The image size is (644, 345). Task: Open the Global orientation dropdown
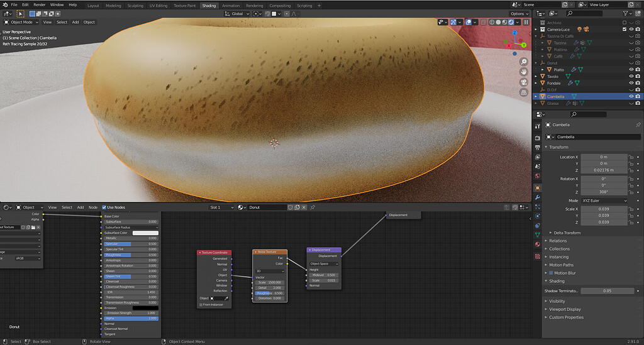(x=237, y=14)
